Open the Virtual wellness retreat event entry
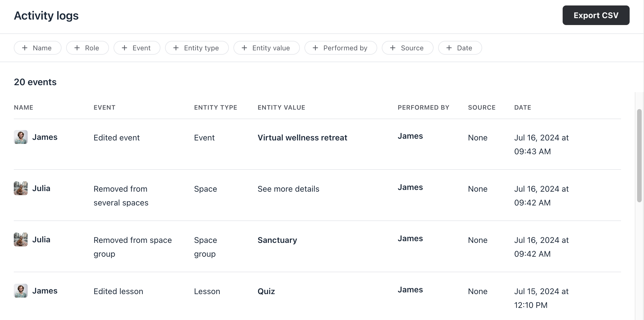644x320 pixels. (x=302, y=138)
